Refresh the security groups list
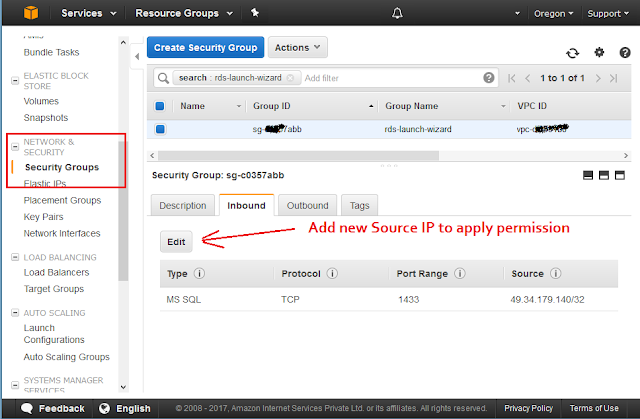Screen dimensions: 640x419 (572, 53)
